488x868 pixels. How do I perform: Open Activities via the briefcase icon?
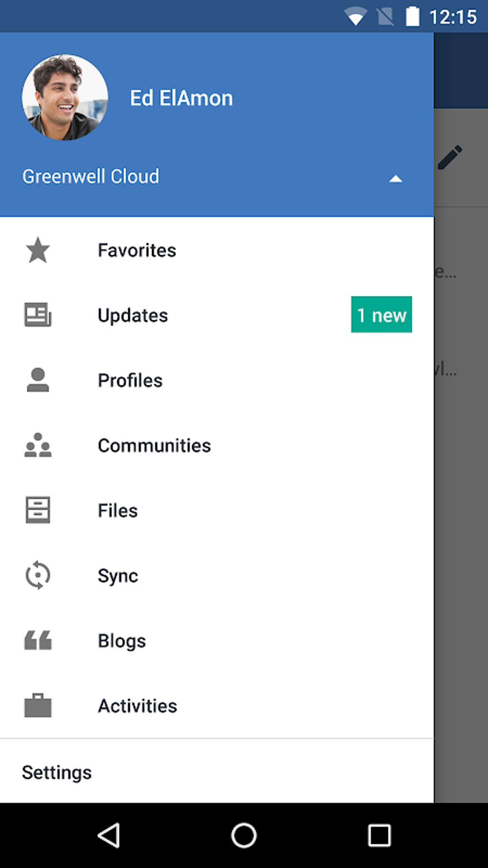[37, 706]
